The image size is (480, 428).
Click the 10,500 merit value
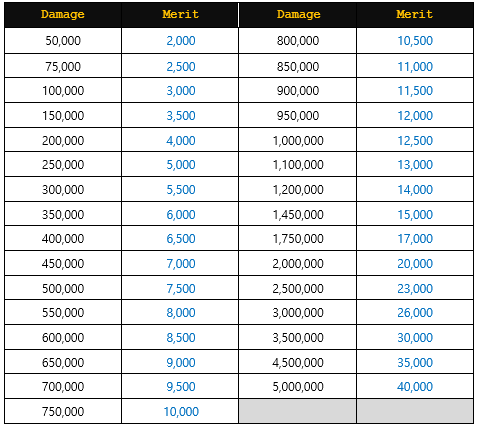[x=415, y=41]
